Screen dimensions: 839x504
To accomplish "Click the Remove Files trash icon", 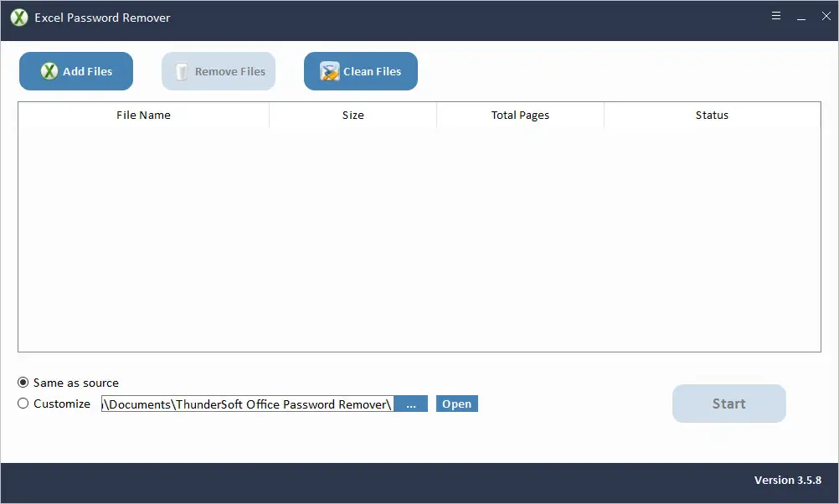I will [x=182, y=71].
